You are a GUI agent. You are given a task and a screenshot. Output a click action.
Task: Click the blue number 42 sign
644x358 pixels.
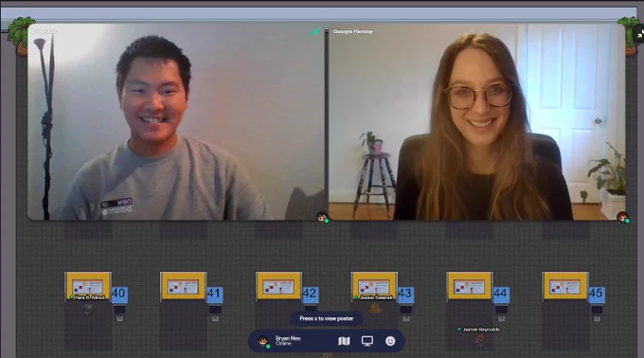(x=310, y=294)
